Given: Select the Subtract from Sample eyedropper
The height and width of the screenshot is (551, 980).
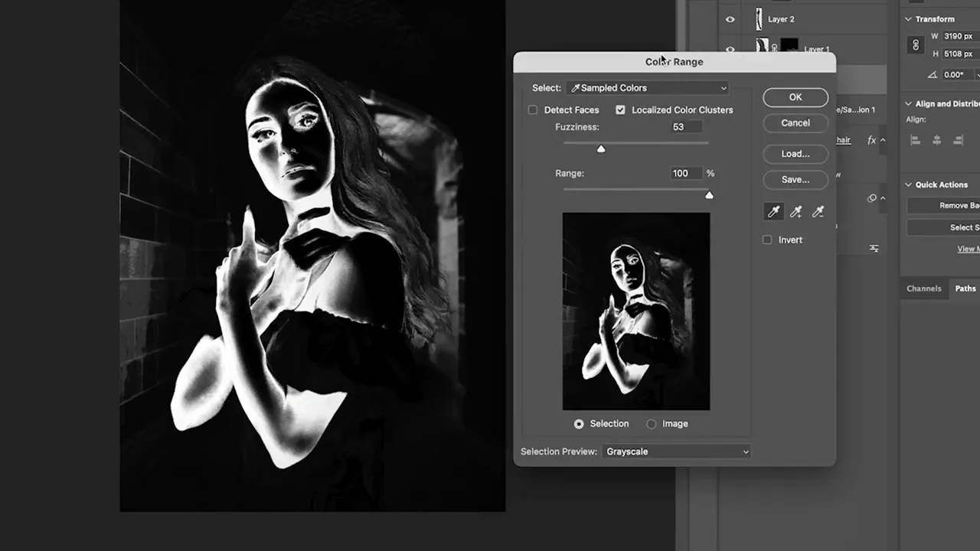Looking at the screenshot, I should pos(818,212).
